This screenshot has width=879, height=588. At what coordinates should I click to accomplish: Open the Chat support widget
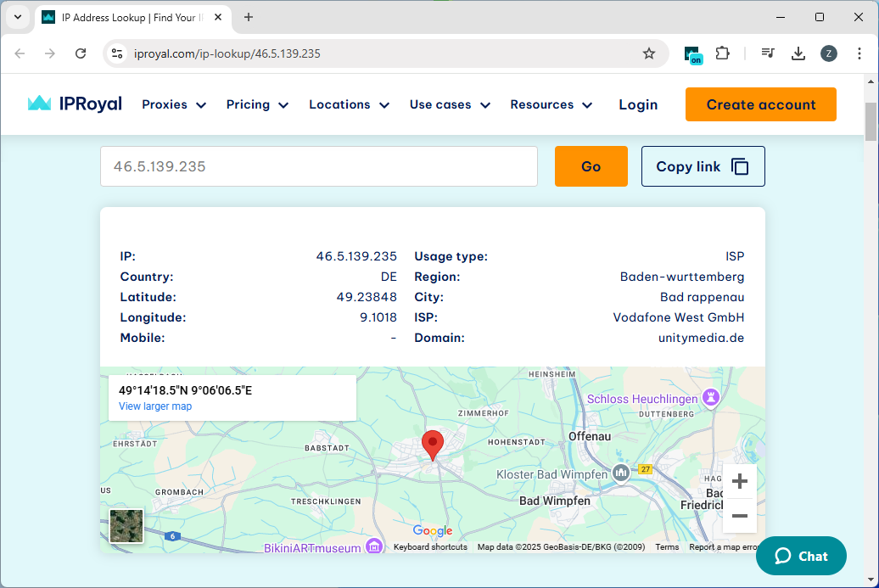point(801,556)
